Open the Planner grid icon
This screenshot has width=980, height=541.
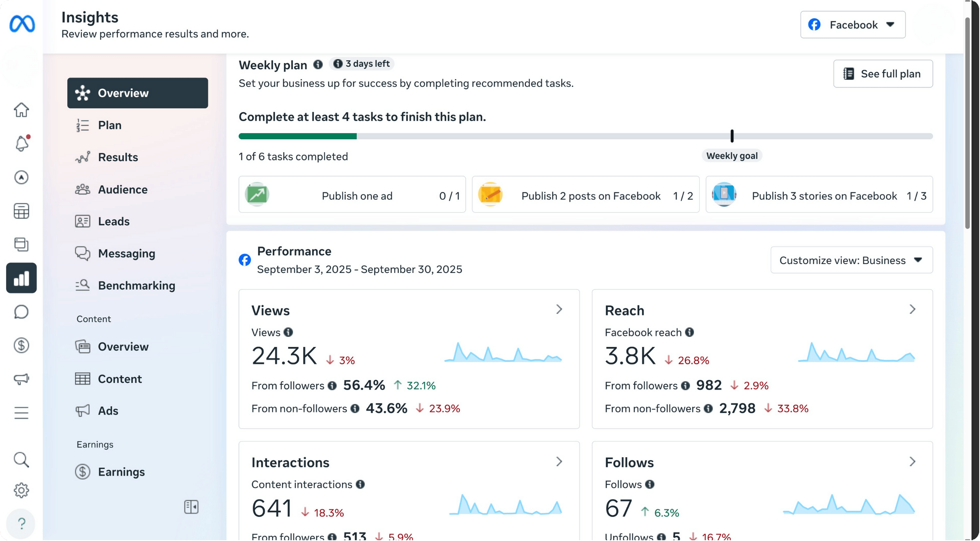[x=21, y=211]
